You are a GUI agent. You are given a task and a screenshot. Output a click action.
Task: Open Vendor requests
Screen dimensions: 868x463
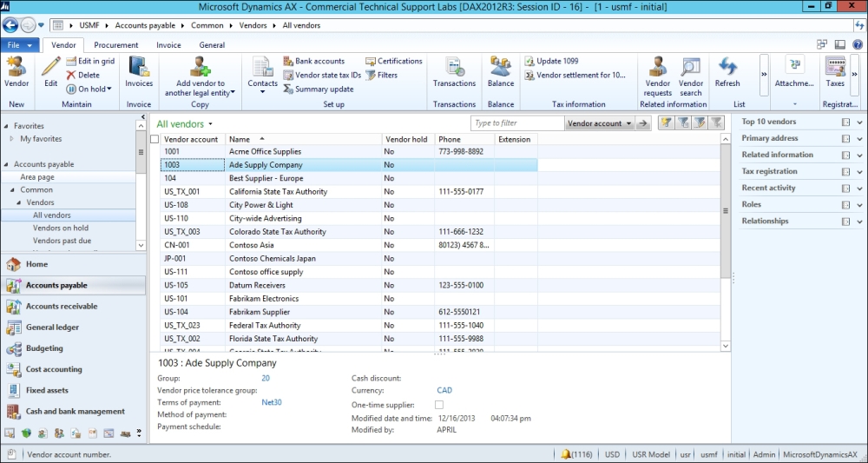click(x=658, y=76)
